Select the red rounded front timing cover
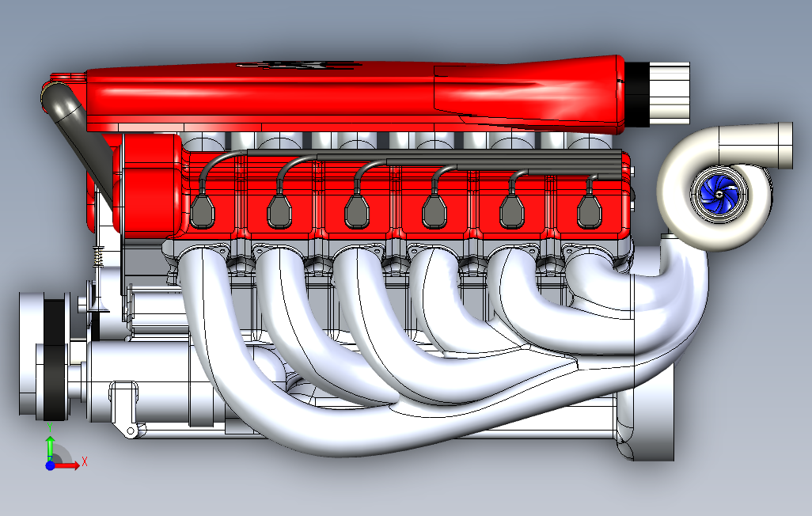Screen dimensions: 812x516 (151, 187)
